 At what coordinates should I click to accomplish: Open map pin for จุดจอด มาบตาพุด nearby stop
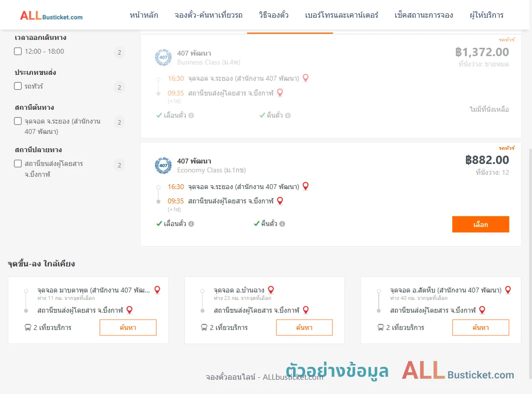[157, 290]
